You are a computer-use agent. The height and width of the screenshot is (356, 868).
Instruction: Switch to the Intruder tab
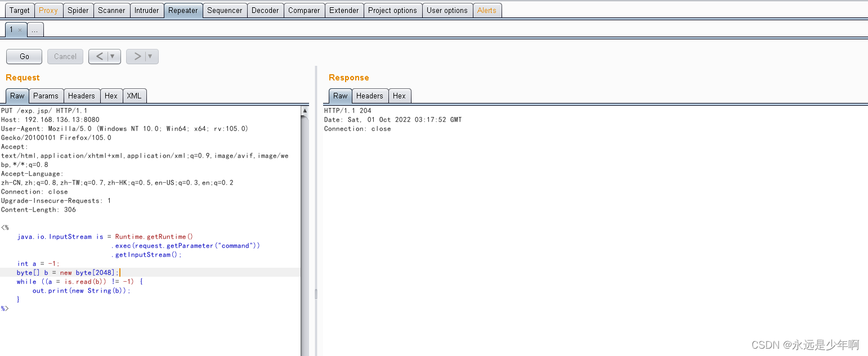147,10
